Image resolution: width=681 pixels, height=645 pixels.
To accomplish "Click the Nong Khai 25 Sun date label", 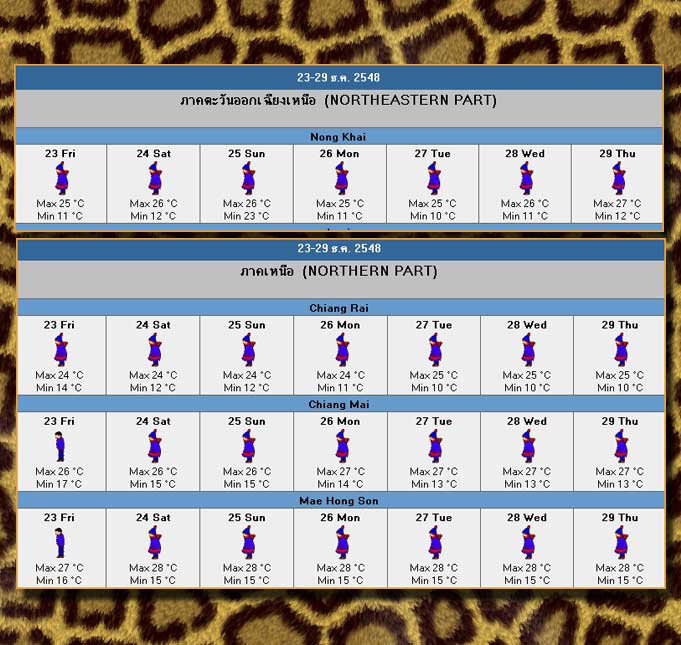I will coord(247,154).
